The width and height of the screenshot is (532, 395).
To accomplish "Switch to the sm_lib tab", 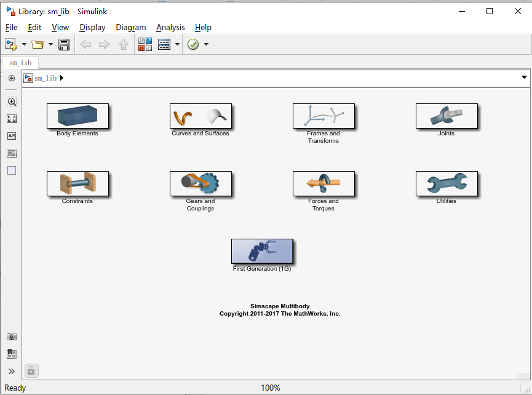I will 20,62.
